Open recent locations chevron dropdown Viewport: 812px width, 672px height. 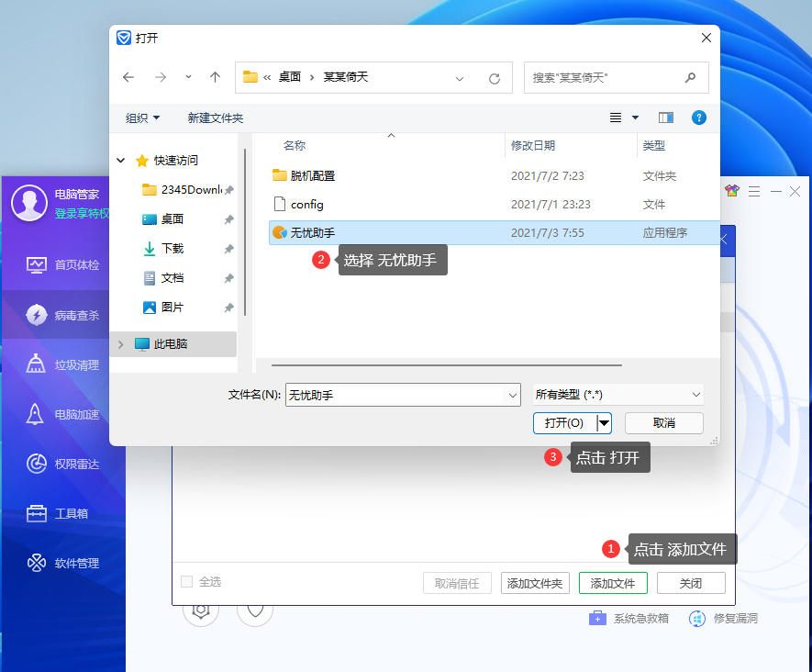188,77
